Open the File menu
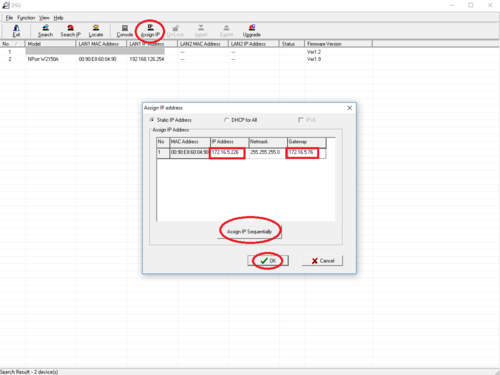The width and height of the screenshot is (500, 375). pos(9,18)
